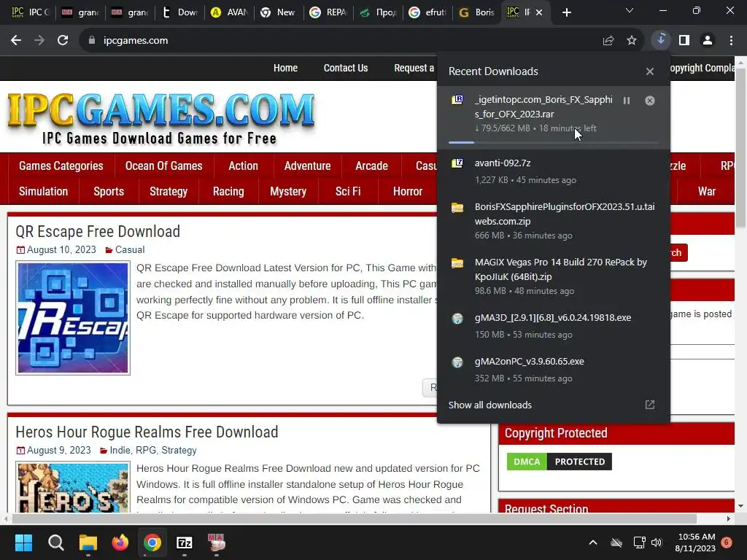Reload the ipcgames.com page

63,41
